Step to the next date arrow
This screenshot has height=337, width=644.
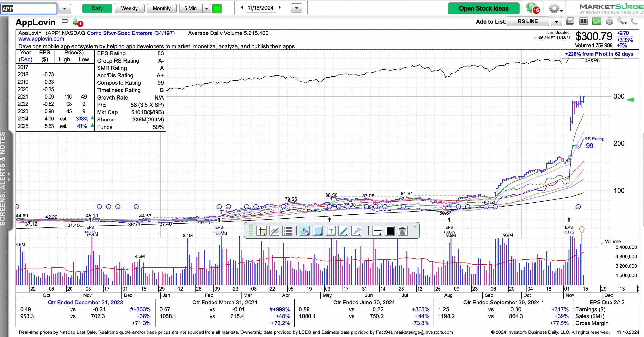[279, 8]
